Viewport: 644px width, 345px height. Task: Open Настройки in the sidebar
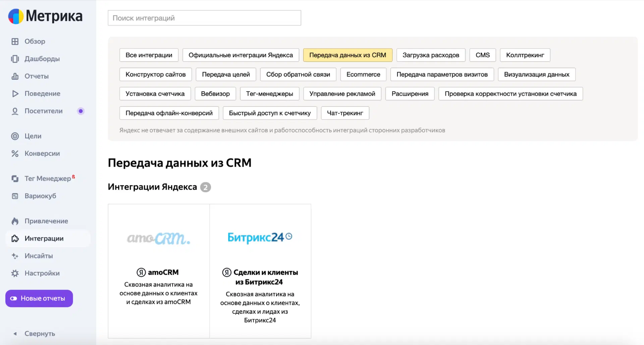coord(42,273)
